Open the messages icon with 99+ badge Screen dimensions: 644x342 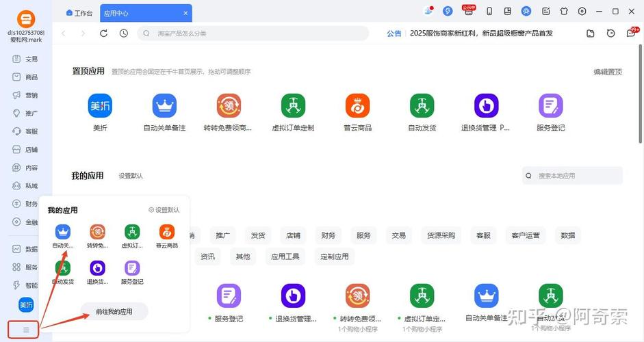[632, 33]
